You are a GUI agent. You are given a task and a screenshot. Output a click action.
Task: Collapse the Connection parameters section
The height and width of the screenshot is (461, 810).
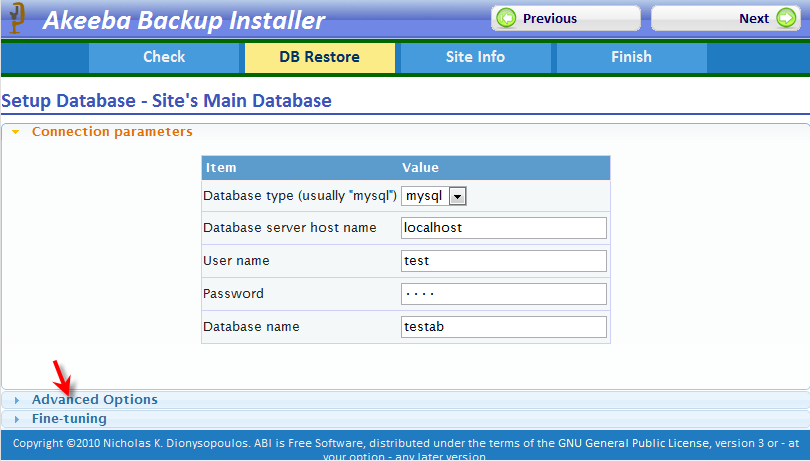(406, 132)
